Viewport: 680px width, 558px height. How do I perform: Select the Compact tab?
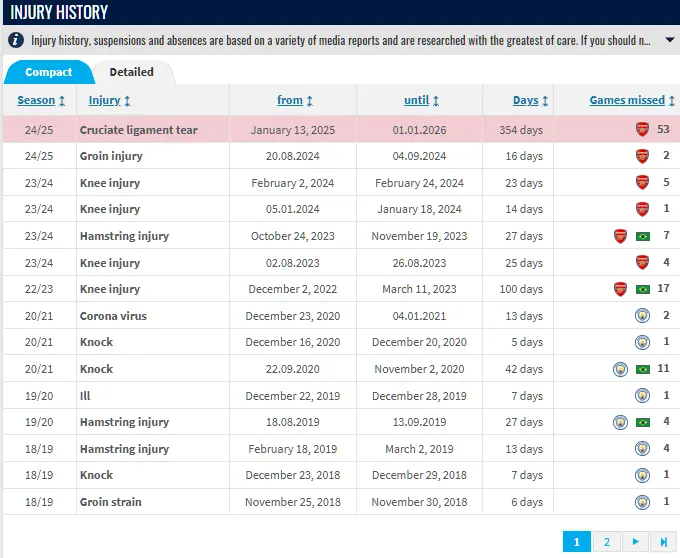coord(48,72)
